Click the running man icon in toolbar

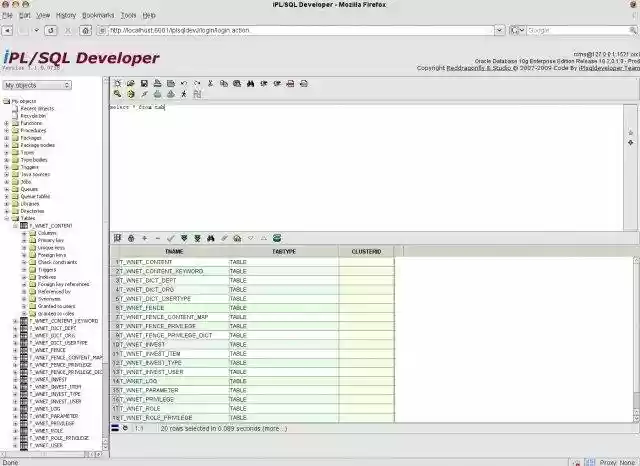point(184,94)
